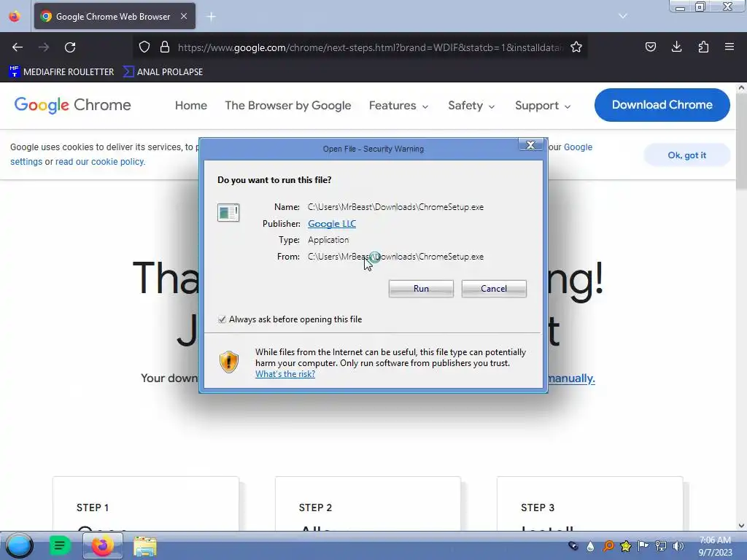Click the browser Forward arrow
This screenshot has height=560, width=747.
tap(44, 47)
